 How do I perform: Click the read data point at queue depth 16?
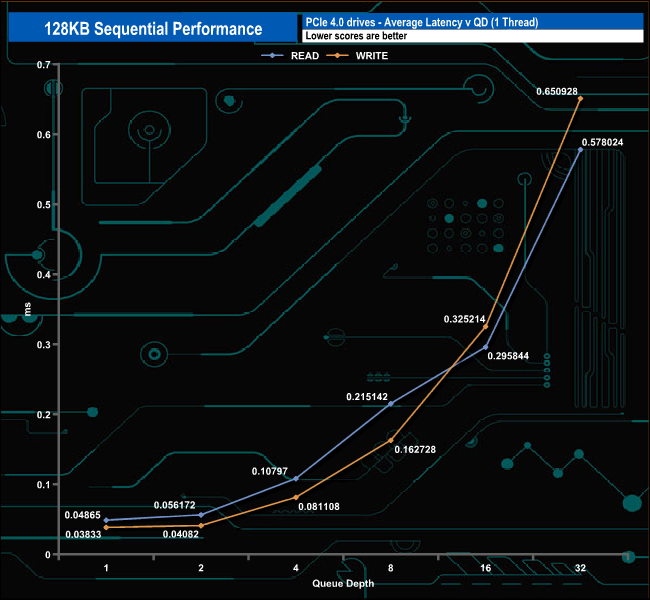(x=486, y=347)
